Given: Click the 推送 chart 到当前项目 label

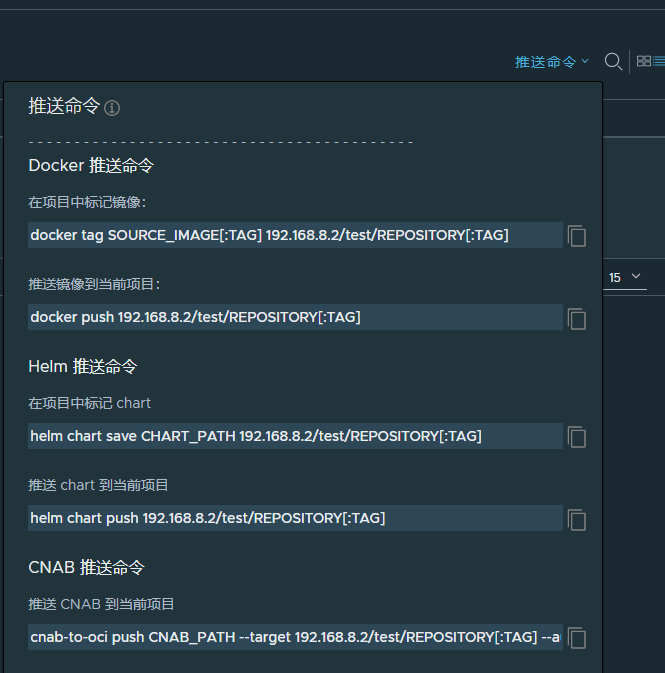Looking at the screenshot, I should tap(98, 485).
